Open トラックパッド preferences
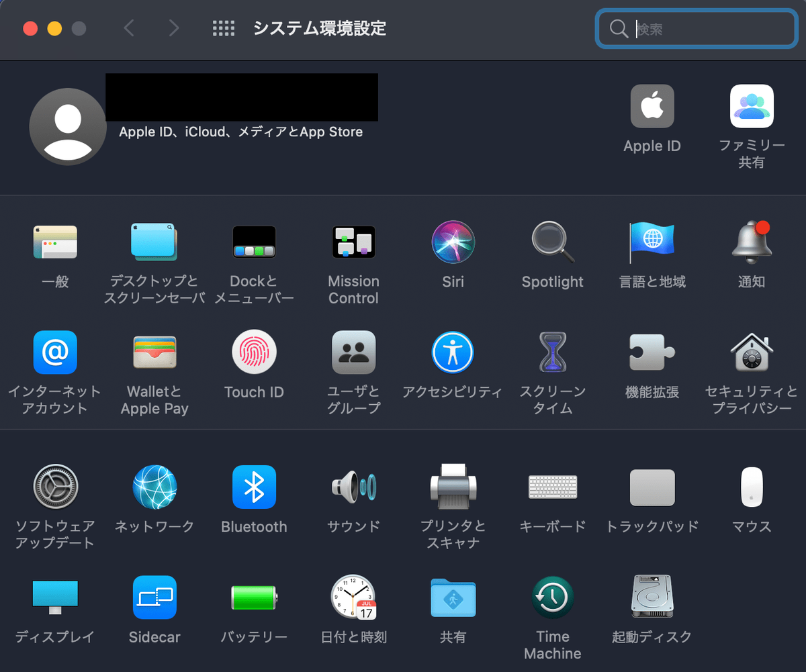 point(652,487)
